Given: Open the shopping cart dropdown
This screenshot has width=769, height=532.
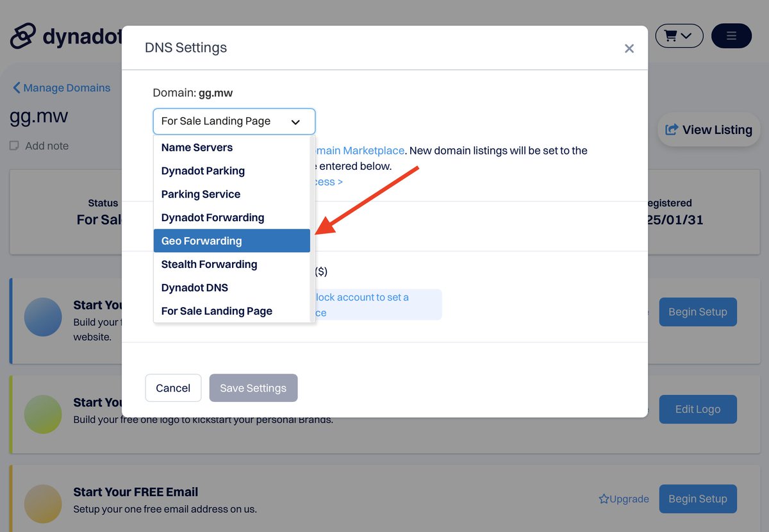Looking at the screenshot, I should pos(679,36).
